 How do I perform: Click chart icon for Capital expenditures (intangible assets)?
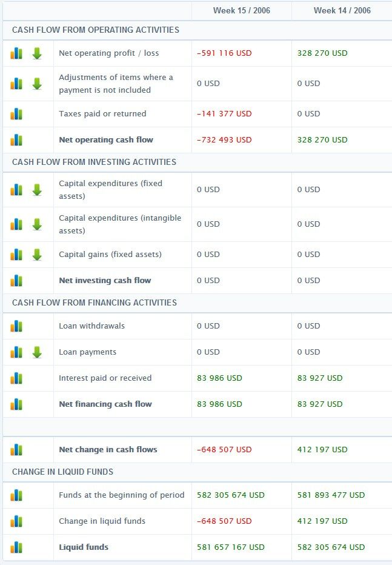point(16,224)
